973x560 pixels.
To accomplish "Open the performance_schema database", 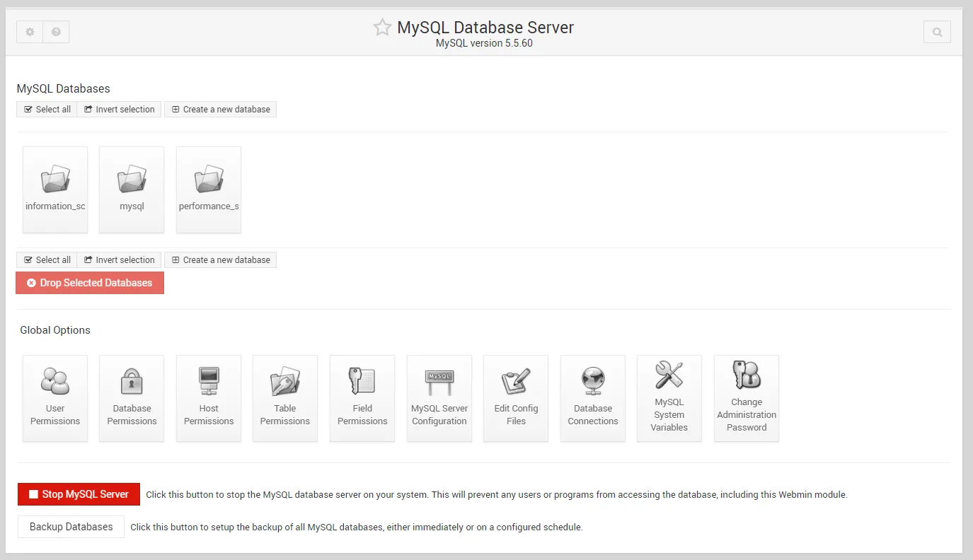I will (209, 180).
